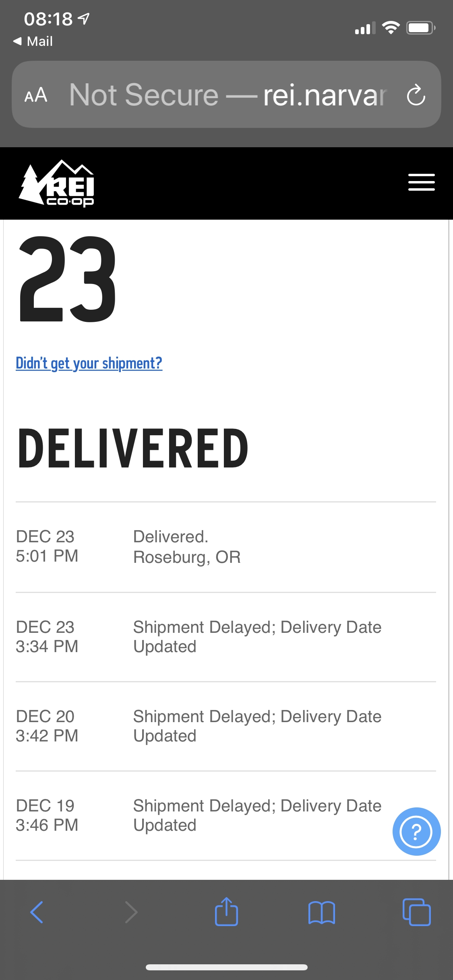The width and height of the screenshot is (453, 980).
Task: Show all open Safari tabs
Action: click(416, 912)
